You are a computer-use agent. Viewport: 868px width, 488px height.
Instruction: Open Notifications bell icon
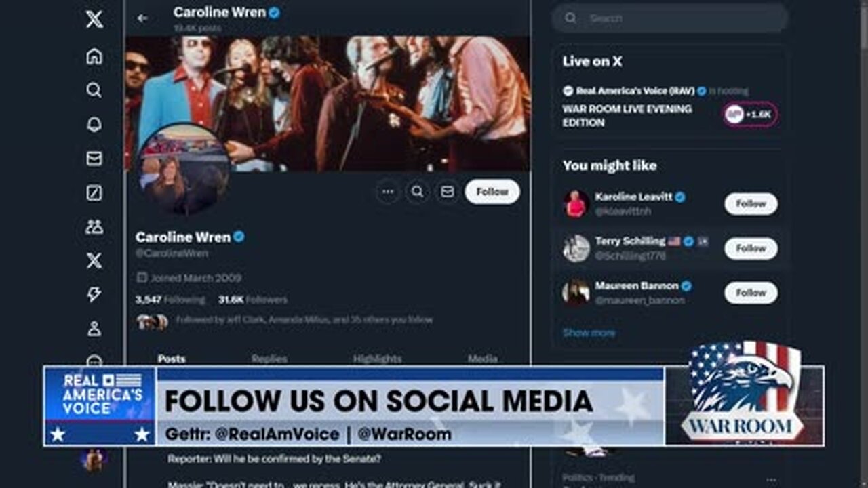94,125
